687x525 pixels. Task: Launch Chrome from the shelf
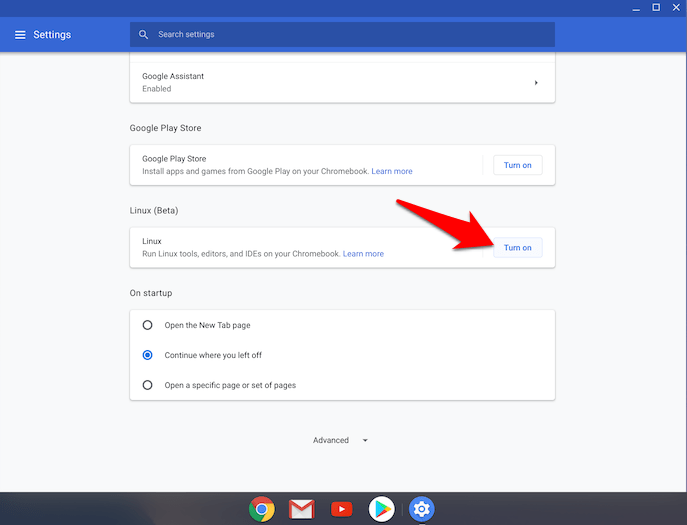coord(262,509)
